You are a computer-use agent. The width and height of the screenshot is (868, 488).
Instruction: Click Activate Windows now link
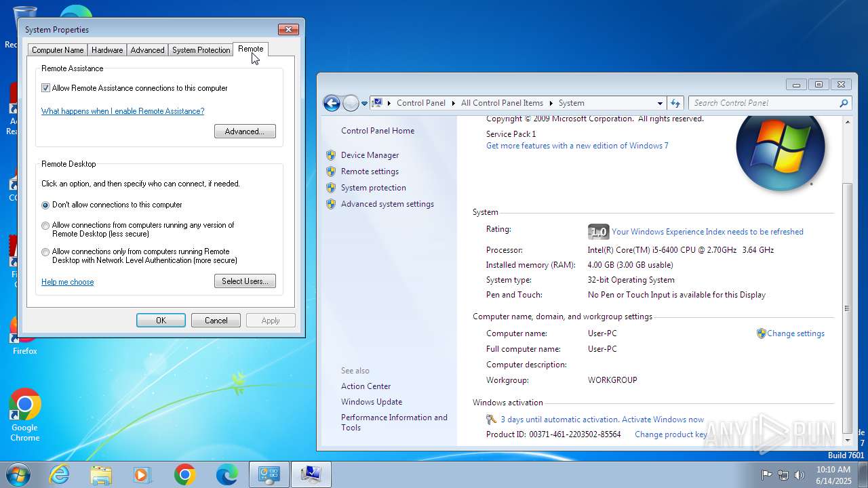663,420
